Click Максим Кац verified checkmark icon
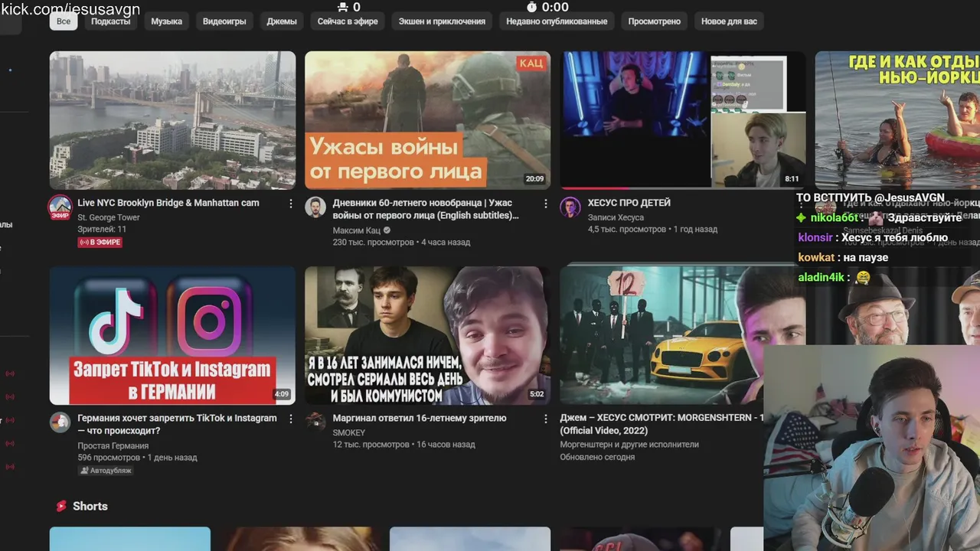980x551 pixels. 387,230
